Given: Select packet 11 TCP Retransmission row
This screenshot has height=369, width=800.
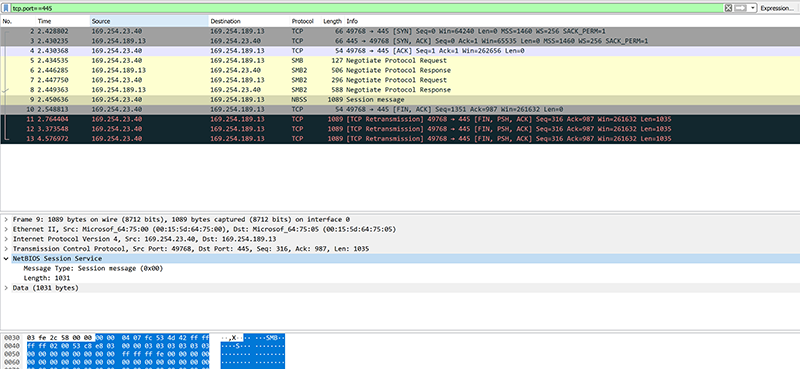Looking at the screenshot, I should (400, 119).
